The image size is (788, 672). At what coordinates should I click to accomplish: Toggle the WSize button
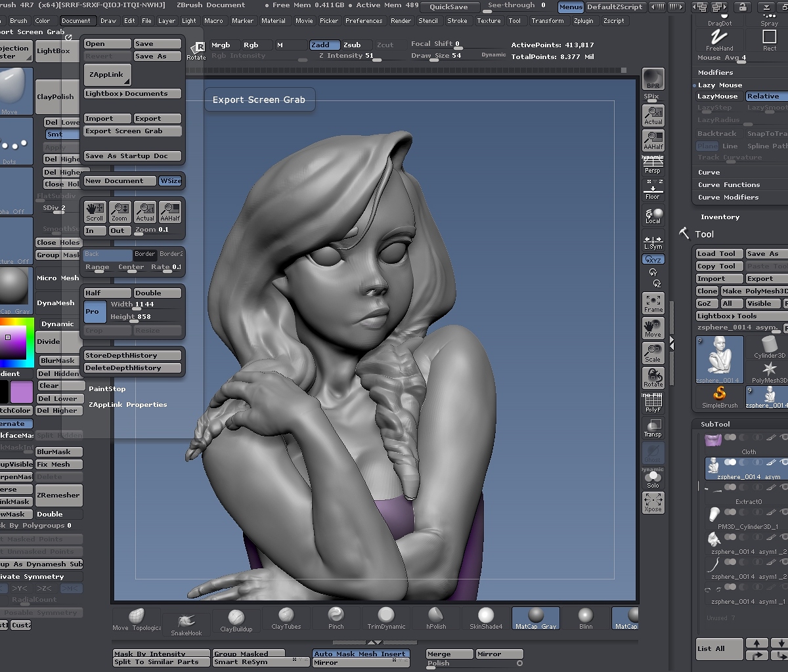(171, 181)
